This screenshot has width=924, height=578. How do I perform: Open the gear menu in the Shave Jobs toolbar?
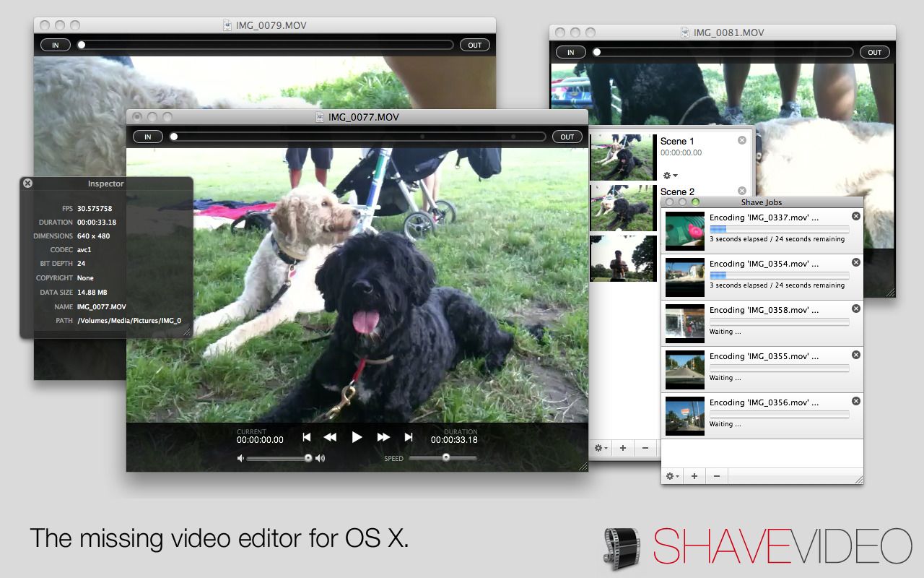[x=671, y=475]
